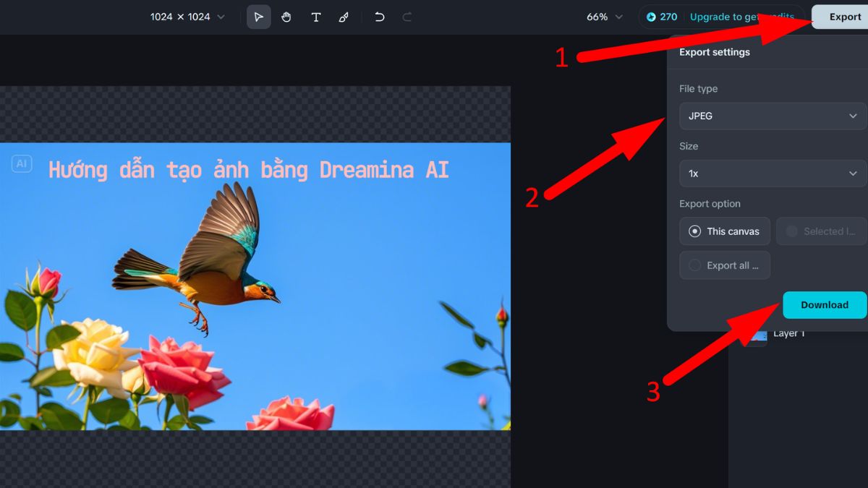Select the arrow Select tool
The width and height of the screenshot is (868, 488).
[259, 17]
